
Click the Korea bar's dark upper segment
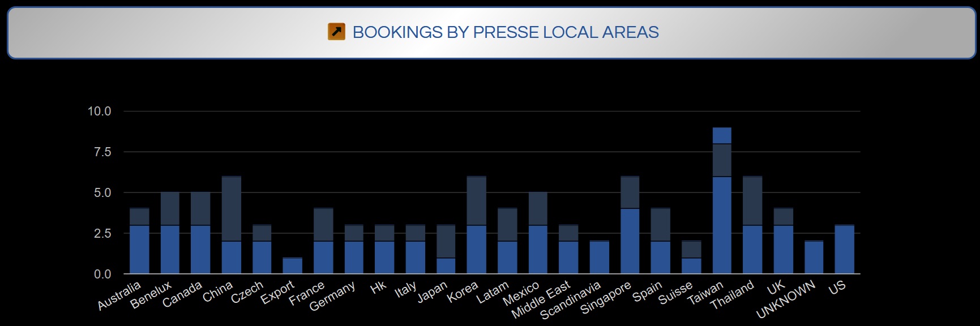tap(476, 201)
